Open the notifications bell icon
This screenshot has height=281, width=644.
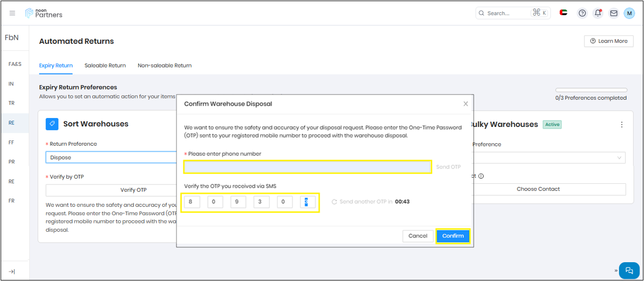point(598,13)
